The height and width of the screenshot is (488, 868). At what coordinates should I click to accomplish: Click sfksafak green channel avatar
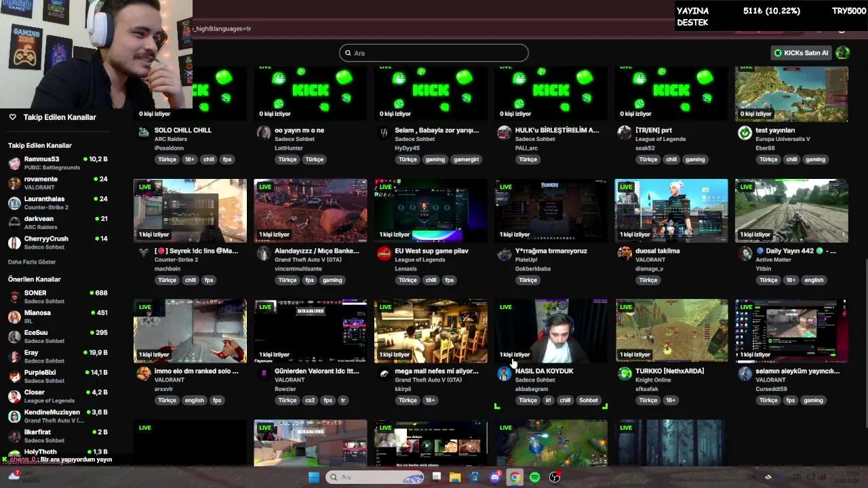tap(625, 374)
